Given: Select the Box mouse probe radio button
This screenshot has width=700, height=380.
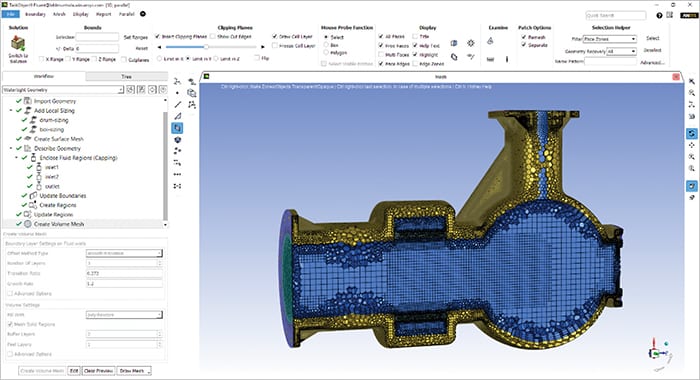Looking at the screenshot, I should 326,45.
